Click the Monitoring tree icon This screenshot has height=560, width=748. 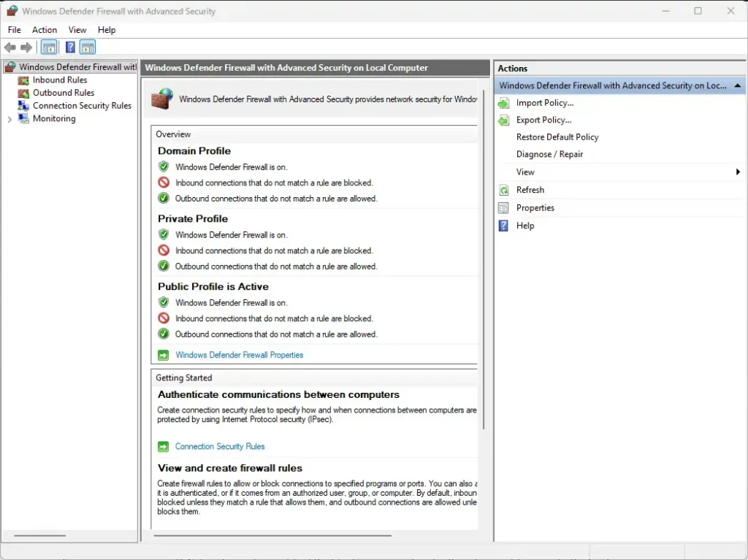tap(23, 118)
